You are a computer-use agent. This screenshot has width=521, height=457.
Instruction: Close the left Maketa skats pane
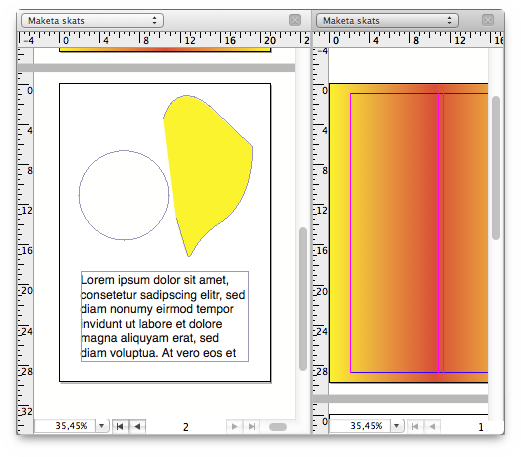[x=295, y=20]
